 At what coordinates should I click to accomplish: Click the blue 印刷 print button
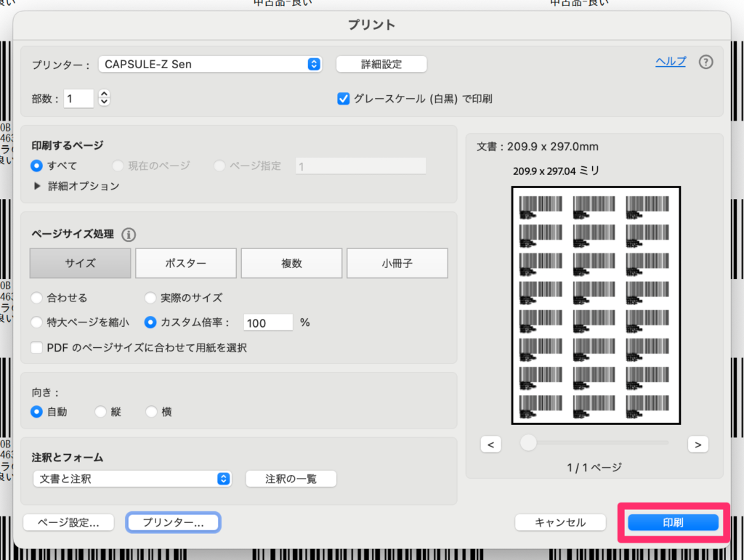tap(673, 522)
